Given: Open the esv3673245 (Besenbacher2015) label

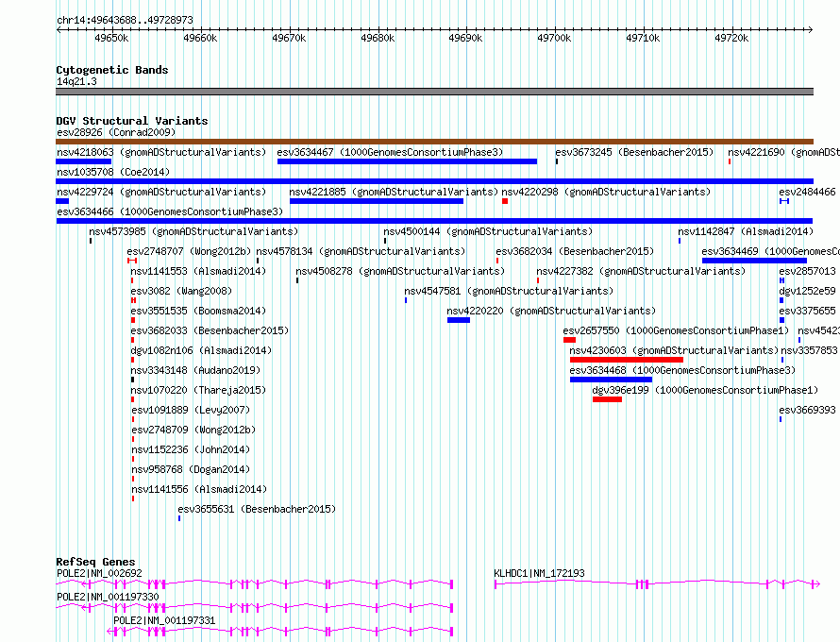Looking at the screenshot, I should [634, 152].
